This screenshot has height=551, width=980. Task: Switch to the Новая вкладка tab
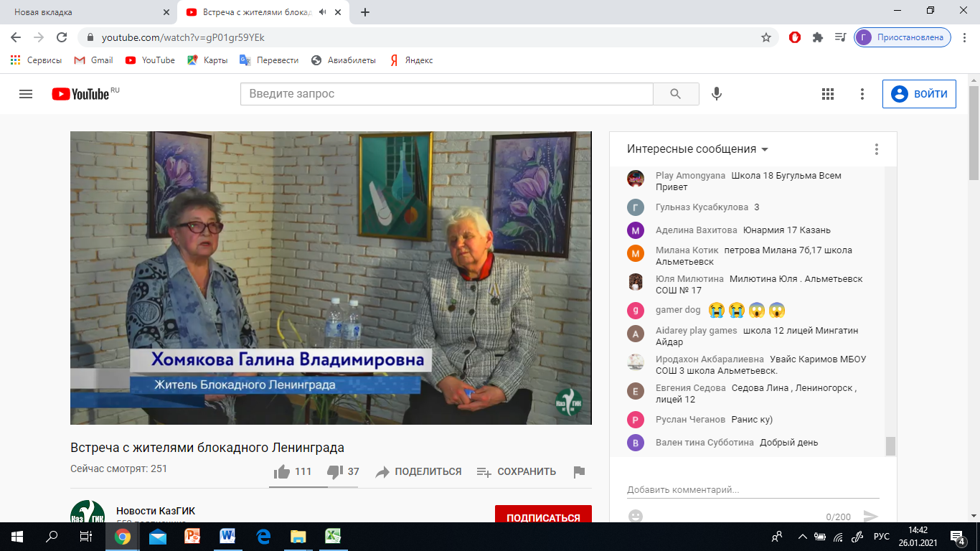86,12
